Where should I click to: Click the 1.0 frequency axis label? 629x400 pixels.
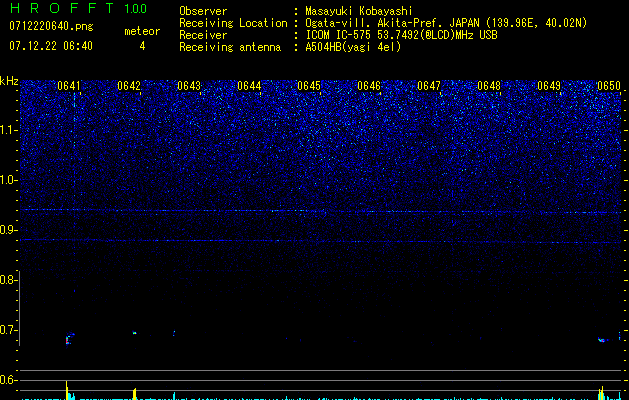point(7,180)
